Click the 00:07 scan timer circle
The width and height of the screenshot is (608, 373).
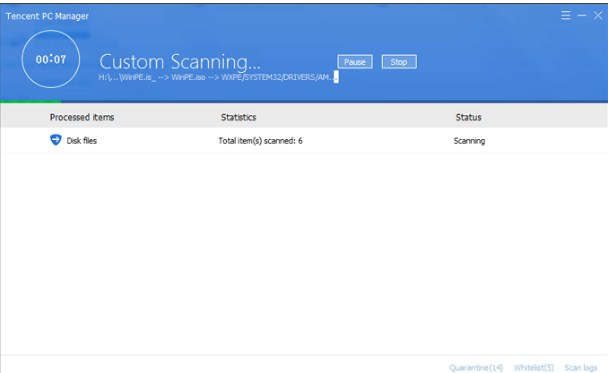[51, 59]
